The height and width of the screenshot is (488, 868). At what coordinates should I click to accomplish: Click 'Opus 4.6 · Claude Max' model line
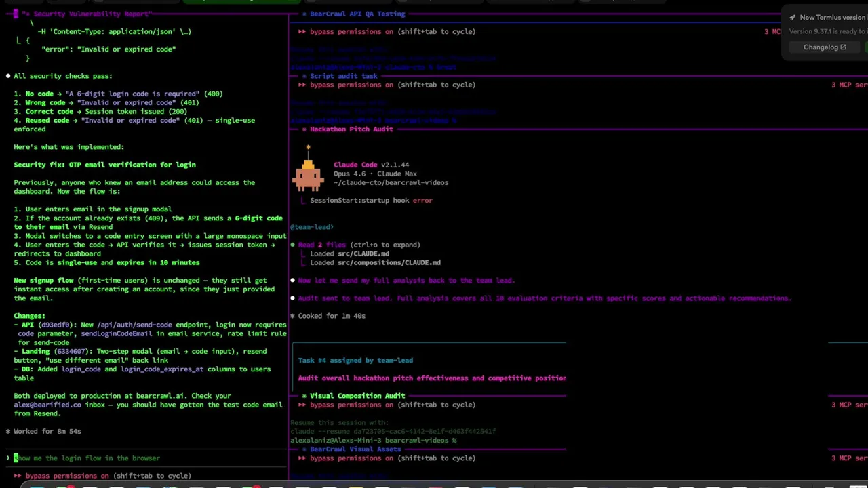[x=375, y=174]
